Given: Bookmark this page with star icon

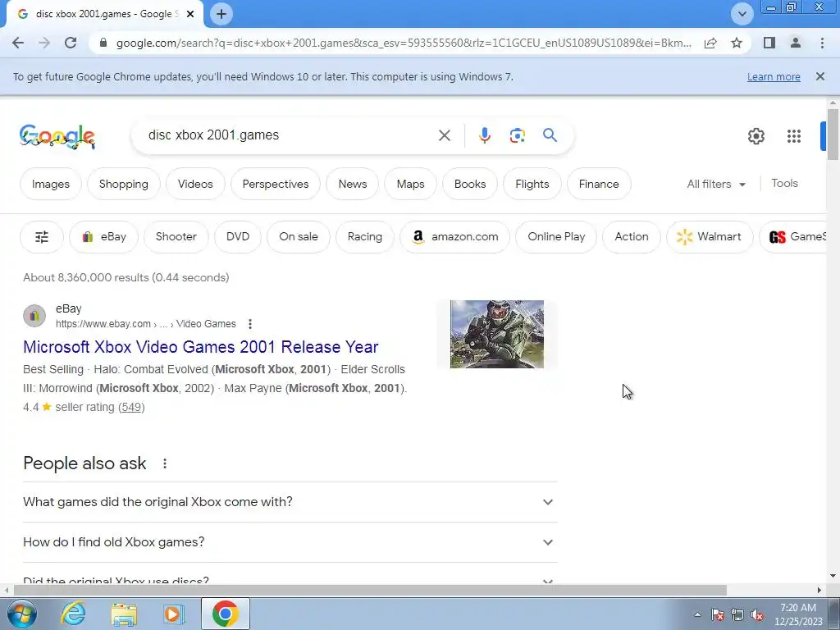Looking at the screenshot, I should point(737,43).
